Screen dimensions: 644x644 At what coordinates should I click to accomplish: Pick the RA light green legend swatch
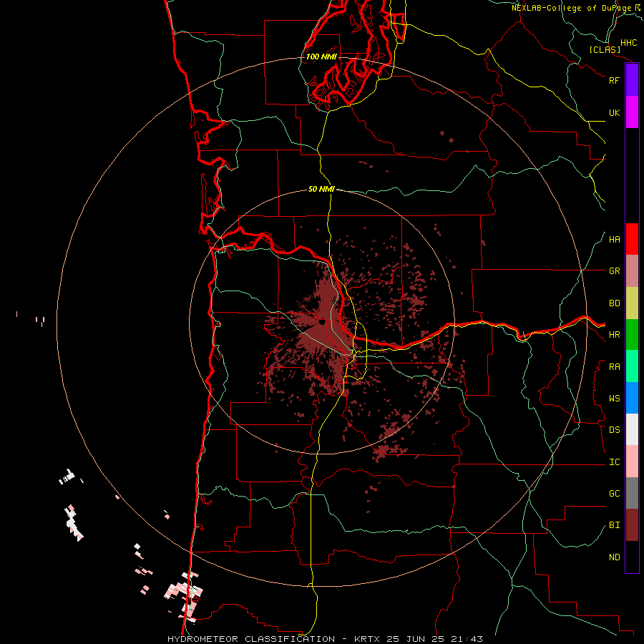pos(632,366)
